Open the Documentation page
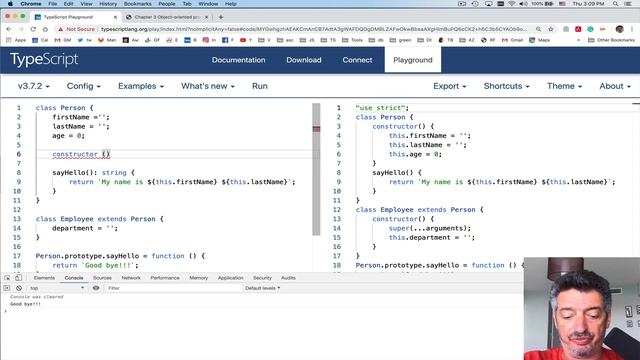This screenshot has width=640, height=360. coord(238,60)
